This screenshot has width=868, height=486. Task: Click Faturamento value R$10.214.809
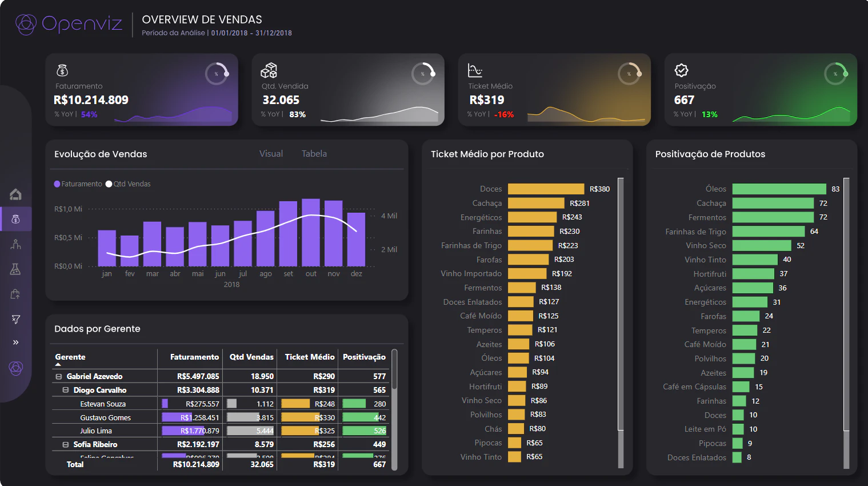coord(91,100)
